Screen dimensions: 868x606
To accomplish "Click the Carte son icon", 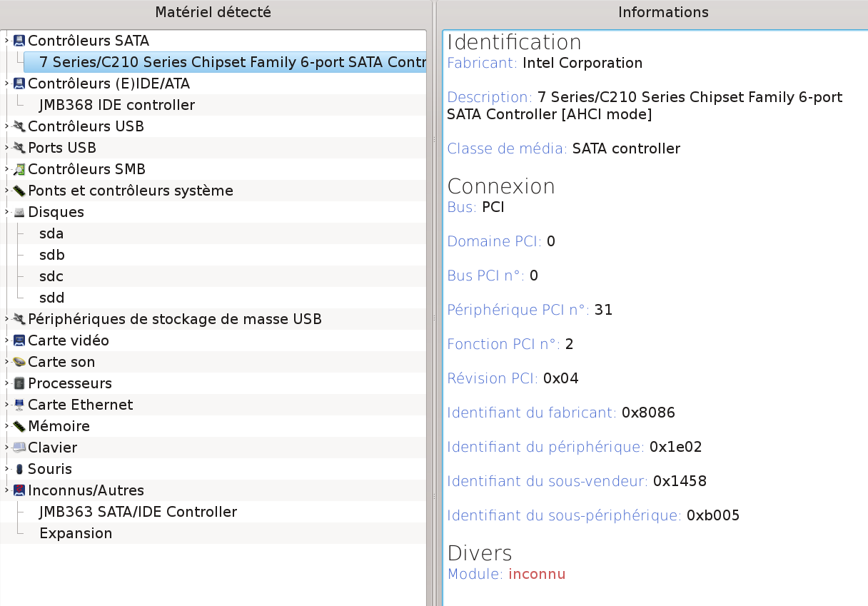I will point(19,362).
